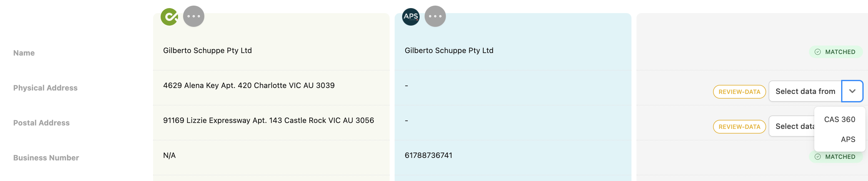Toggle the Physical Address dropdown chevron
The height and width of the screenshot is (181, 868).
[x=852, y=91]
